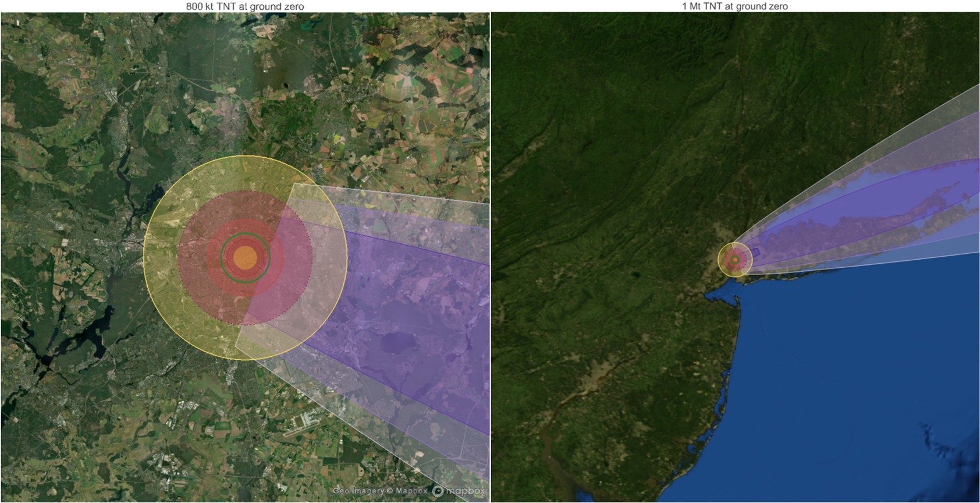Select the '800 kt TNT at ground zero' title
This screenshot has height=503, width=980.
[x=245, y=6]
